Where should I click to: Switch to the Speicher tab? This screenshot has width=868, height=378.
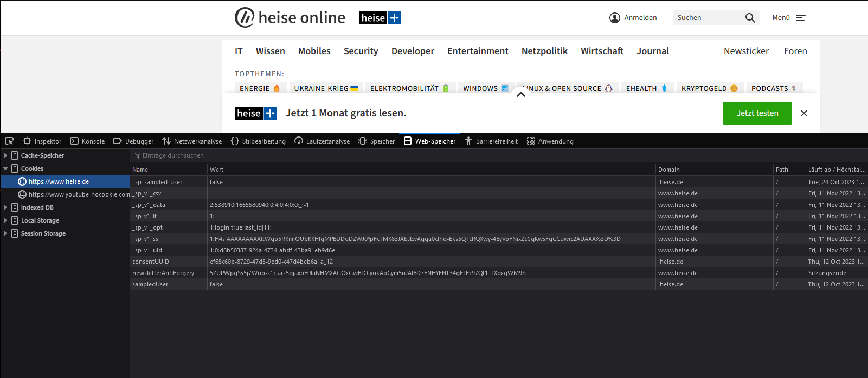(376, 141)
